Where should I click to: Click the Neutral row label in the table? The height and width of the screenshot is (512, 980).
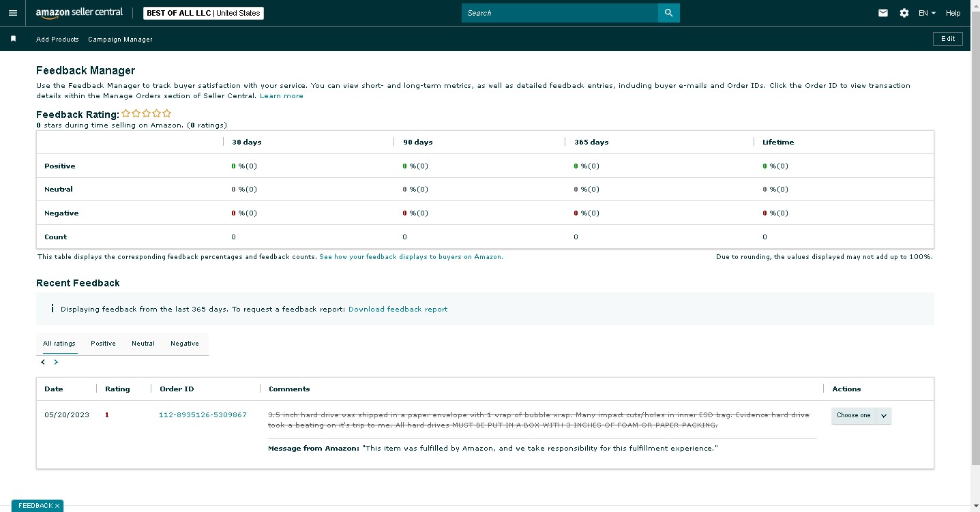(59, 190)
